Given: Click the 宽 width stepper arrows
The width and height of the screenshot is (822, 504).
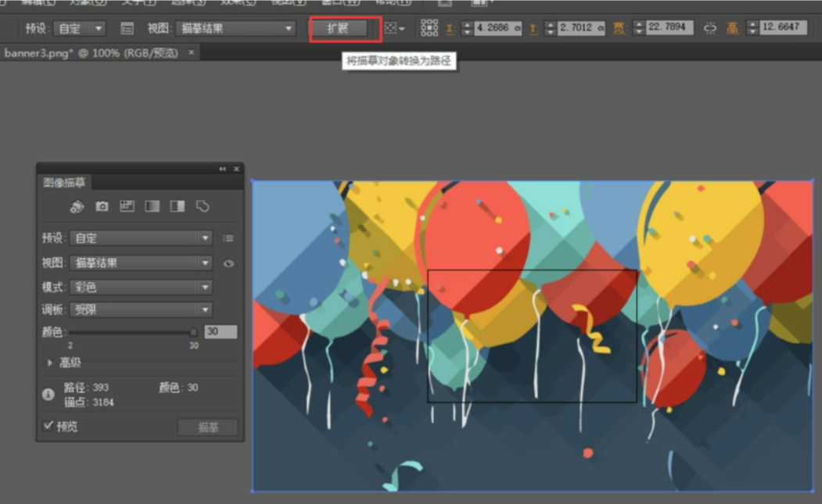Looking at the screenshot, I should coord(638,27).
